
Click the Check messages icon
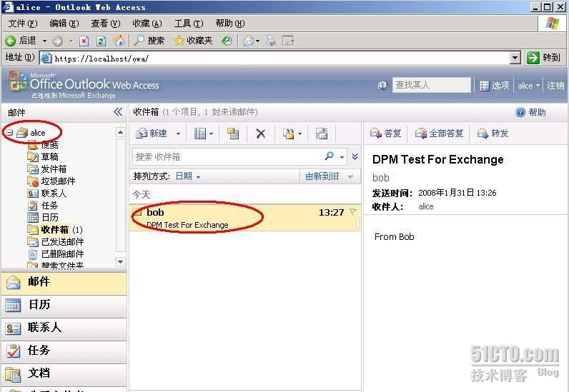[322, 134]
